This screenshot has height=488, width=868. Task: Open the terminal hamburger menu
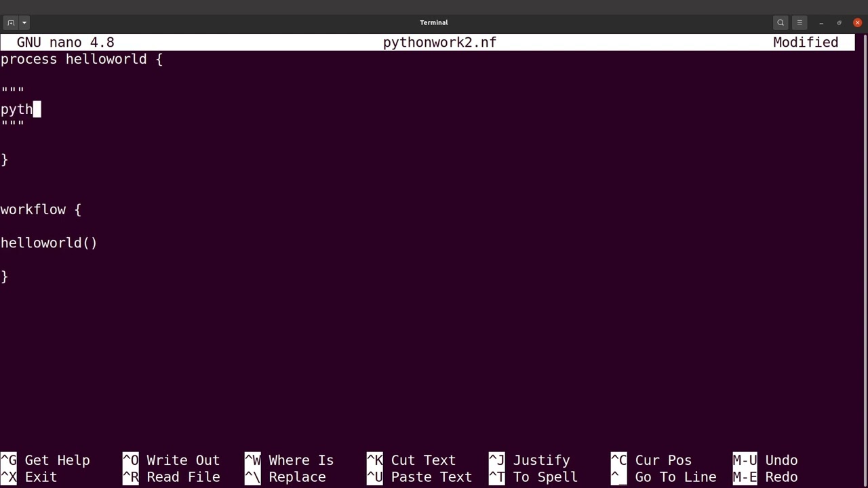[x=800, y=22]
